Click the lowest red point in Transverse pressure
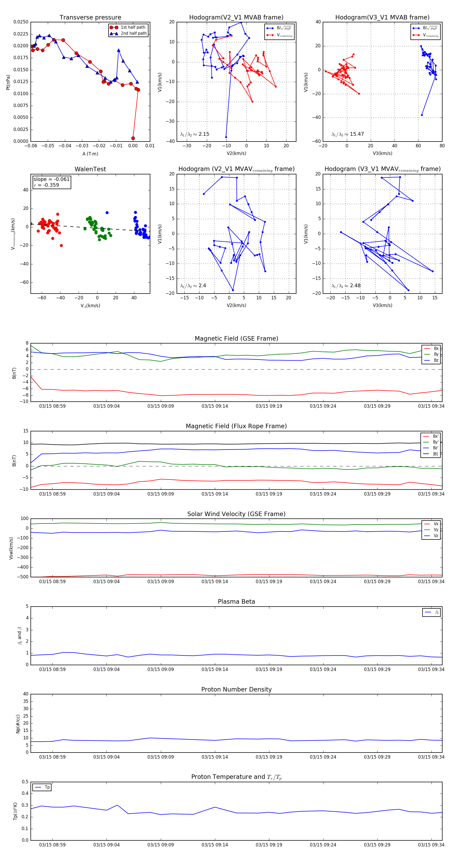The height and width of the screenshot is (868, 473). [x=133, y=138]
